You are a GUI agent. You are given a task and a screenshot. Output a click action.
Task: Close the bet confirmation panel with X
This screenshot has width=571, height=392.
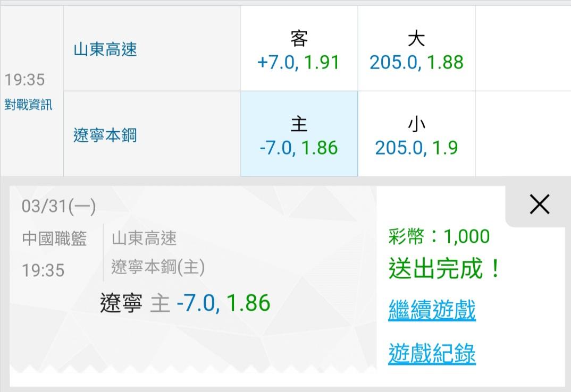point(539,204)
